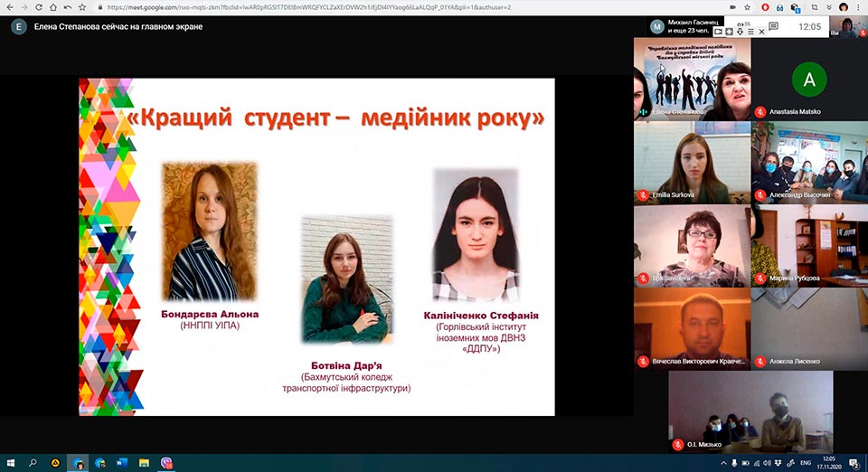This screenshot has width=868, height=472.
Task: Click the Елена Степанова presenter banner
Action: pyautogui.click(x=118, y=27)
